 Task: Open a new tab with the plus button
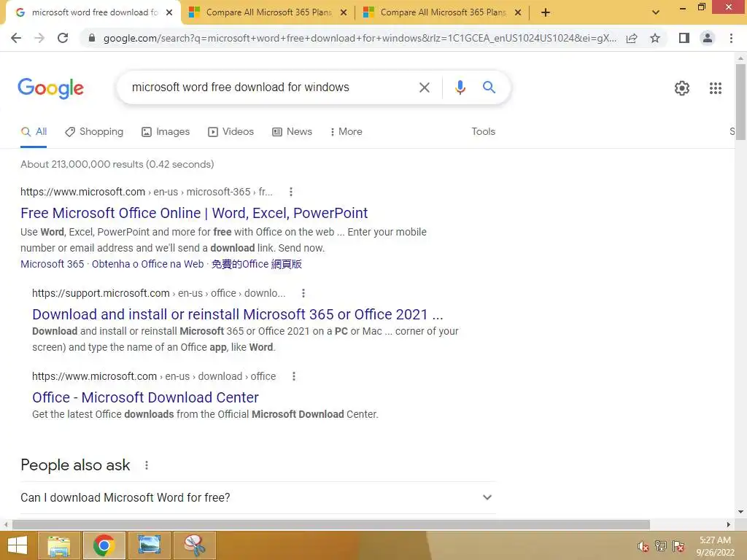point(546,12)
